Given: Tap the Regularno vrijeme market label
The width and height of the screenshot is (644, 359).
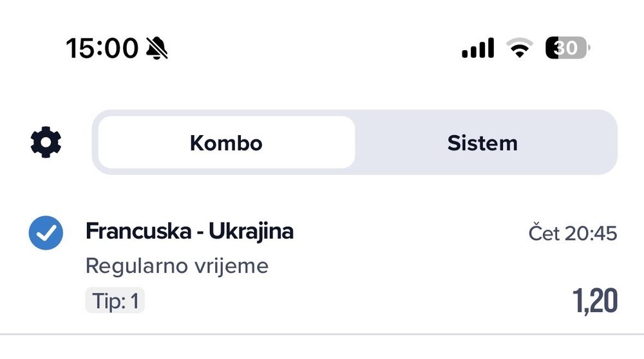Looking at the screenshot, I should pos(177,266).
